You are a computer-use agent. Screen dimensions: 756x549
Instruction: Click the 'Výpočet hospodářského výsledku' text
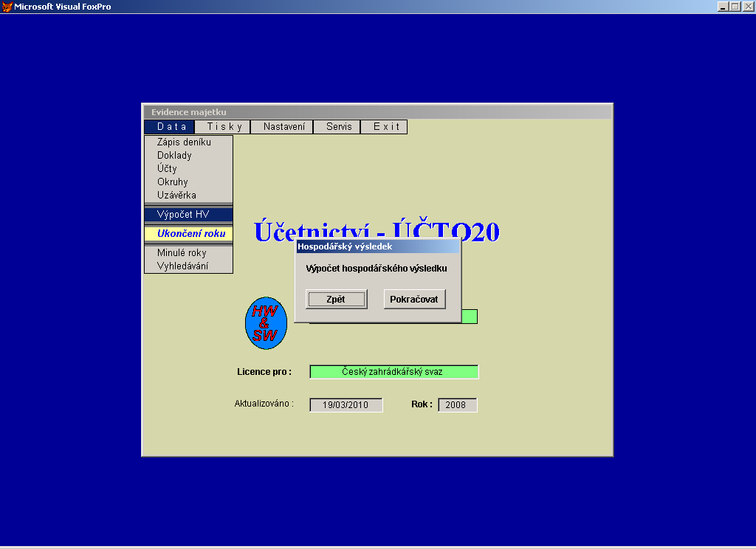pos(376,269)
